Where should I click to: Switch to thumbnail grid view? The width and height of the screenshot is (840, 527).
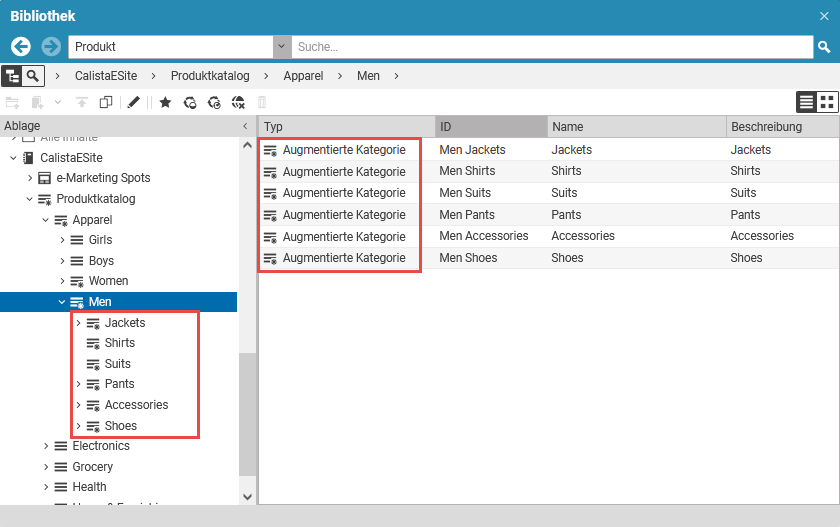tap(827, 102)
